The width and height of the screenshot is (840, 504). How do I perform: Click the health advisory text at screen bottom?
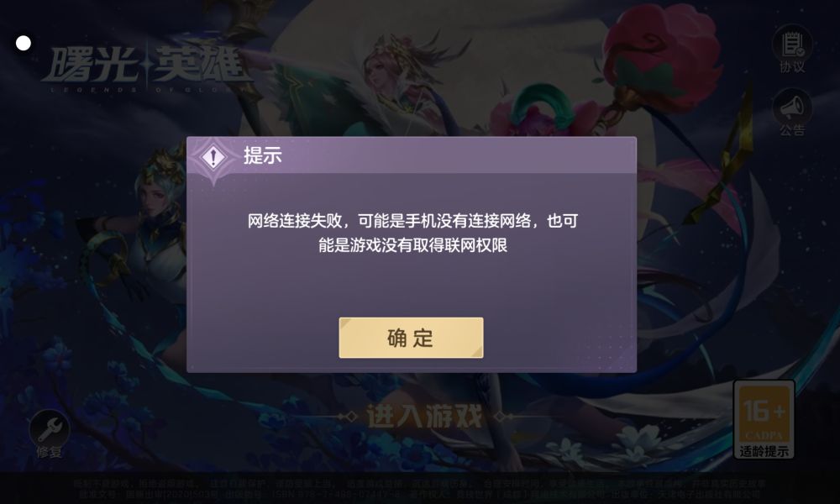[x=419, y=489]
